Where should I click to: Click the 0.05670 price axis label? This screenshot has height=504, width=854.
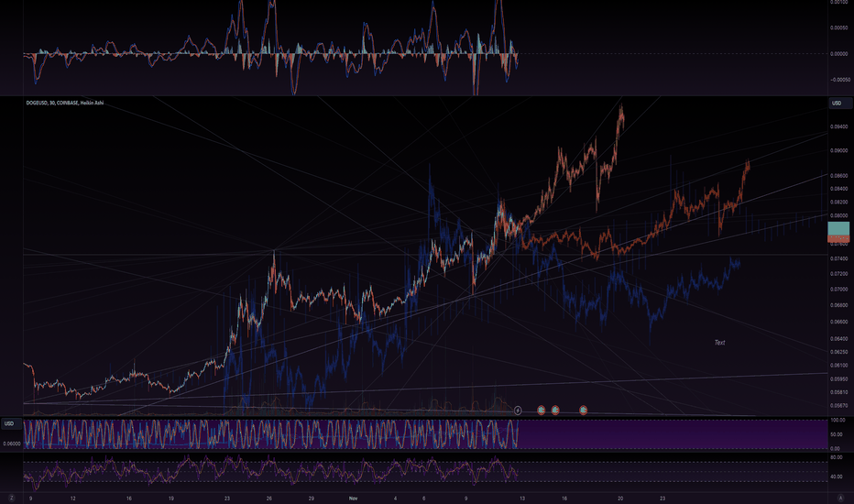838,406
